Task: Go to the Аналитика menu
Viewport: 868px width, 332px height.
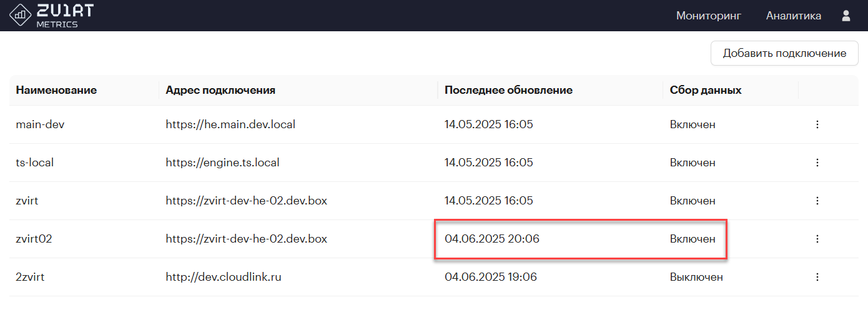Action: (x=794, y=16)
